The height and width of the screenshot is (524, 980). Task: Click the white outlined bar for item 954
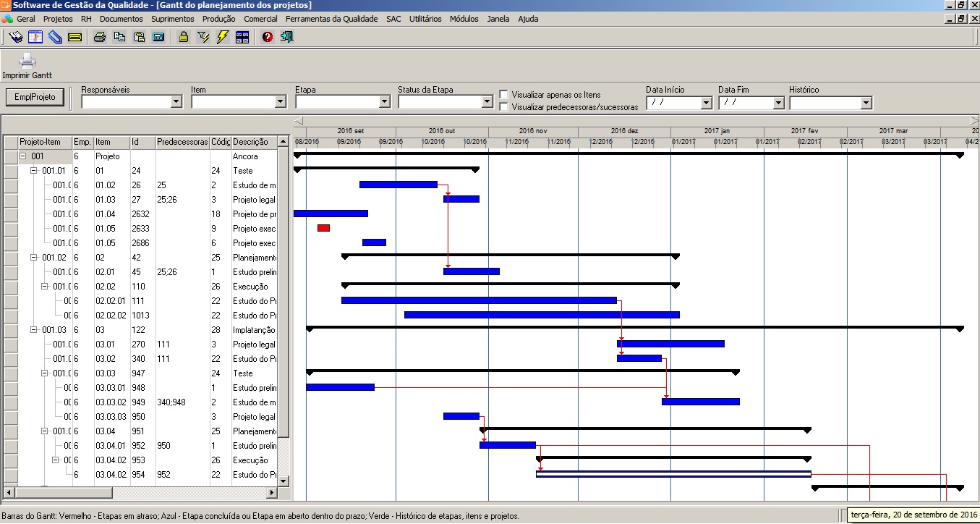pos(673,474)
